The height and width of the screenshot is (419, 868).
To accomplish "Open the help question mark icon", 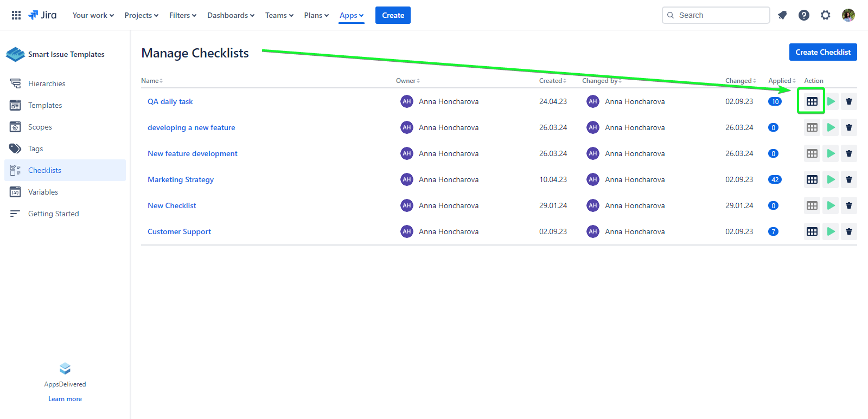I will (x=803, y=15).
